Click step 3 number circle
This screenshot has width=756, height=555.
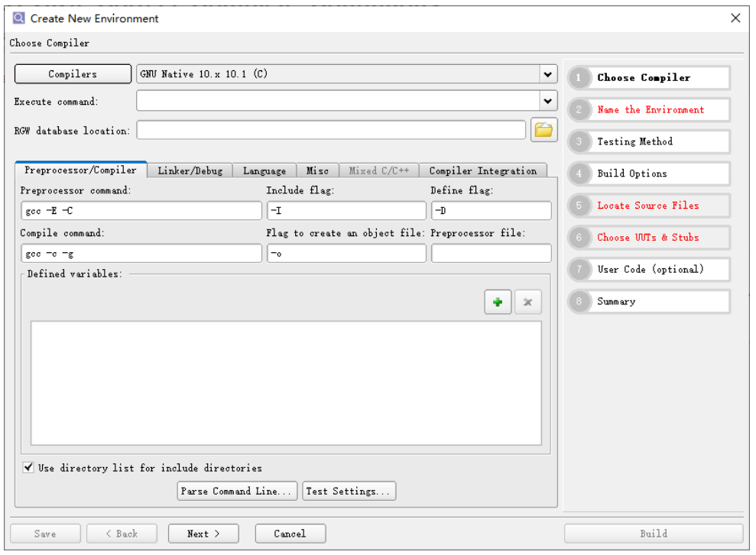click(579, 141)
